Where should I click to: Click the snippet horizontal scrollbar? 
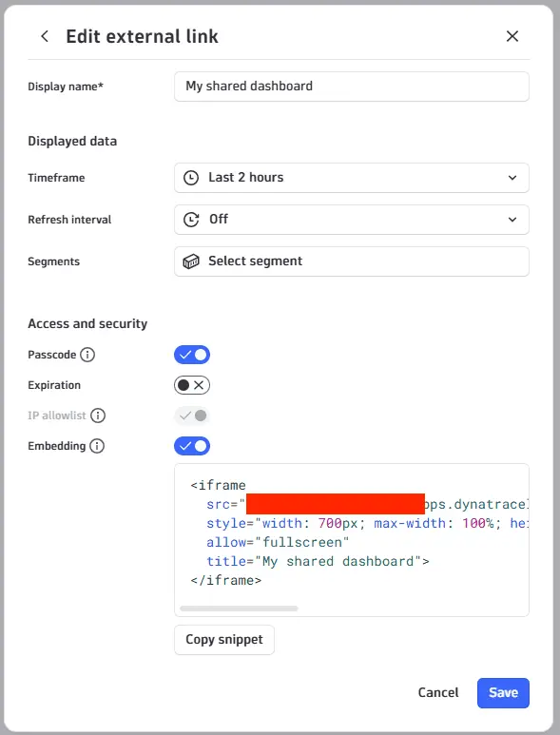239,609
